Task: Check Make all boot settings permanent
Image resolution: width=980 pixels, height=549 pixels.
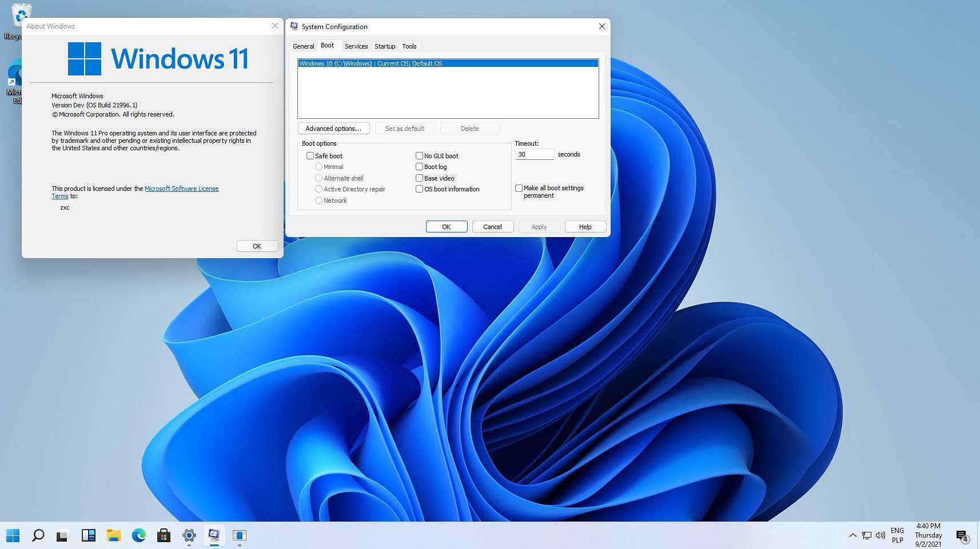Action: [519, 188]
